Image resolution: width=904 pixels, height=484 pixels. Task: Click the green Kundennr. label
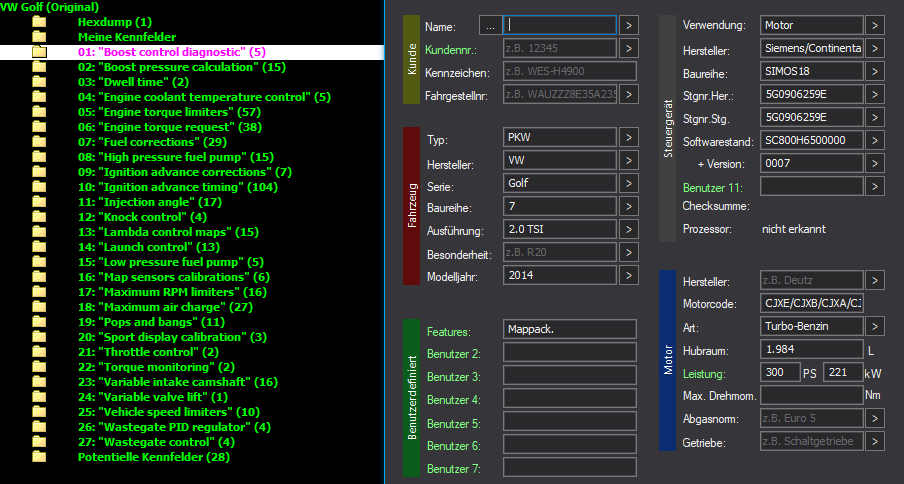451,50
